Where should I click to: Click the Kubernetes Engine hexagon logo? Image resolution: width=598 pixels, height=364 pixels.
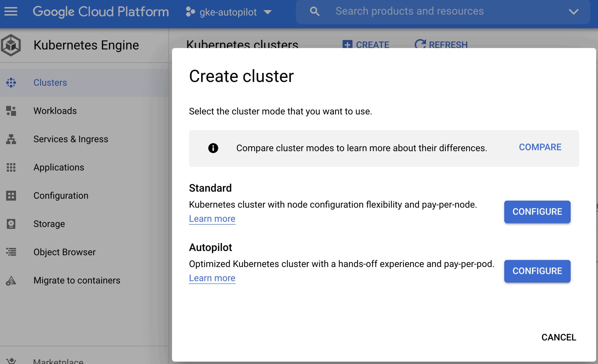pos(11,45)
